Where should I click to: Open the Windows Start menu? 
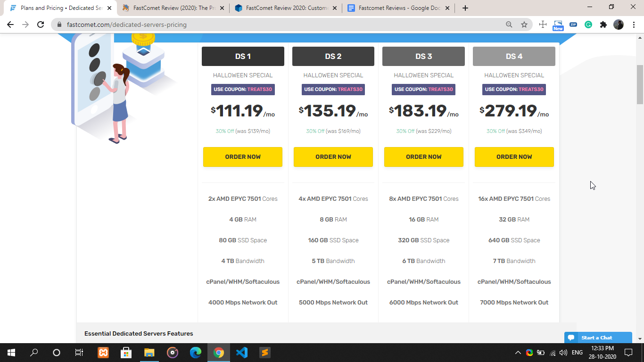11,353
